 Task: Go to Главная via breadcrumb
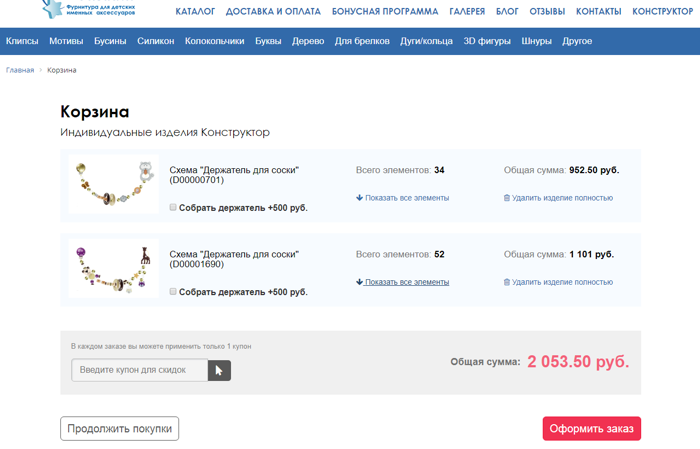[20, 70]
